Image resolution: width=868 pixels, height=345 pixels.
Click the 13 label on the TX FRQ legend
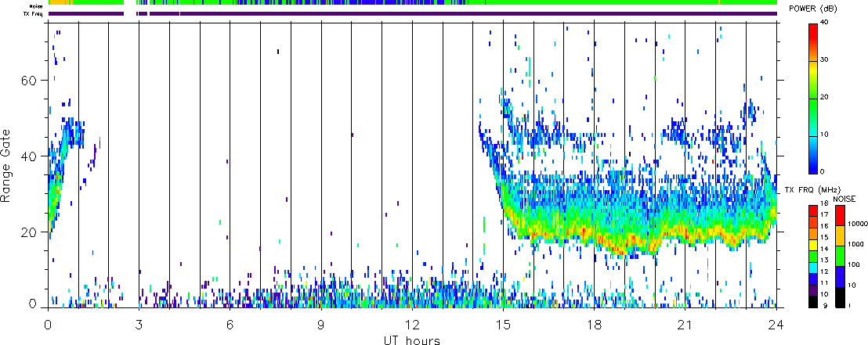[824, 261]
